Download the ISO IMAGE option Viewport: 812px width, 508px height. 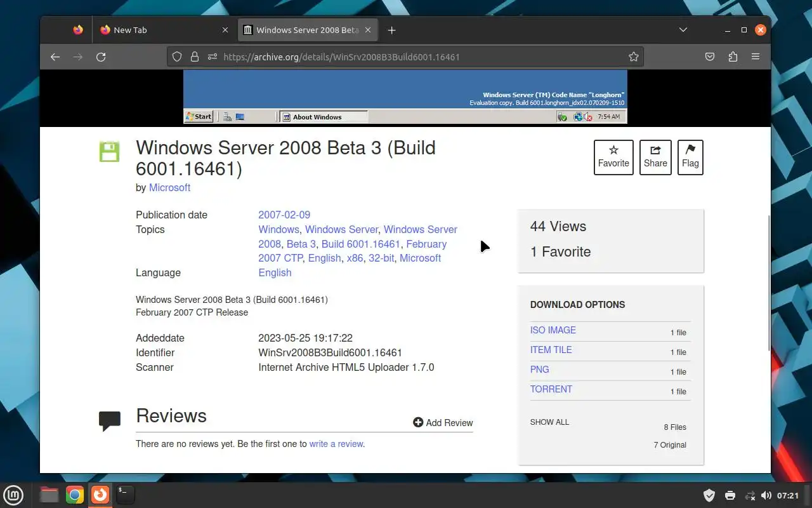(553, 330)
